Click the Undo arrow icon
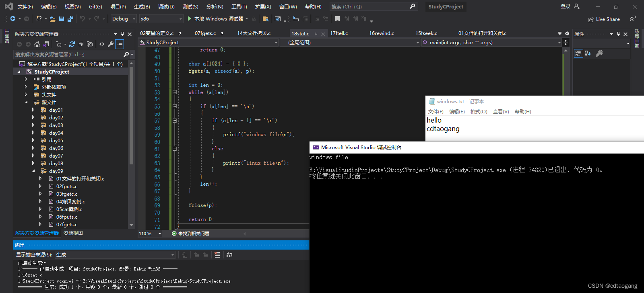644x293 pixels. coord(83,19)
